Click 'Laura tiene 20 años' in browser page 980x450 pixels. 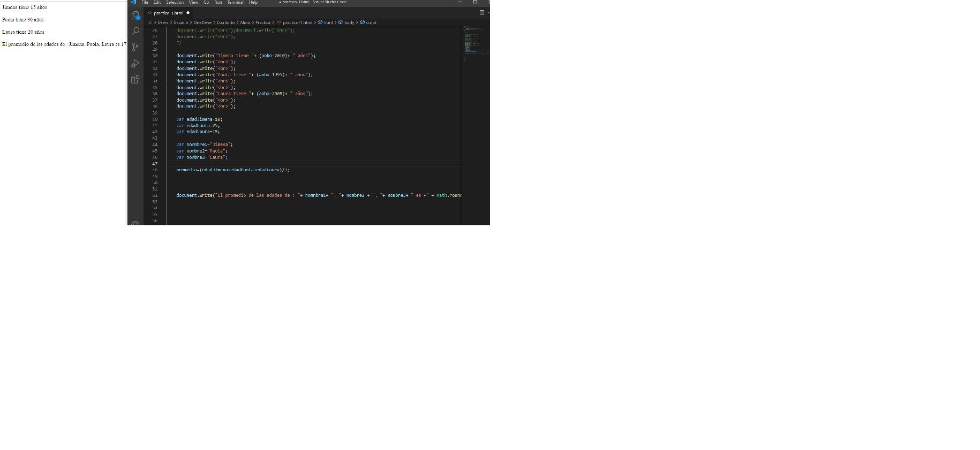tap(23, 32)
